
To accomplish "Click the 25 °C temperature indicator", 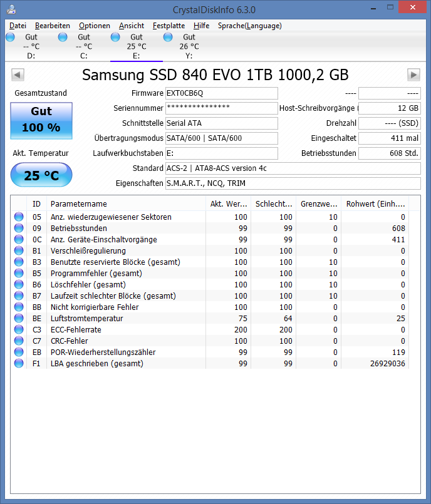I will point(41,175).
